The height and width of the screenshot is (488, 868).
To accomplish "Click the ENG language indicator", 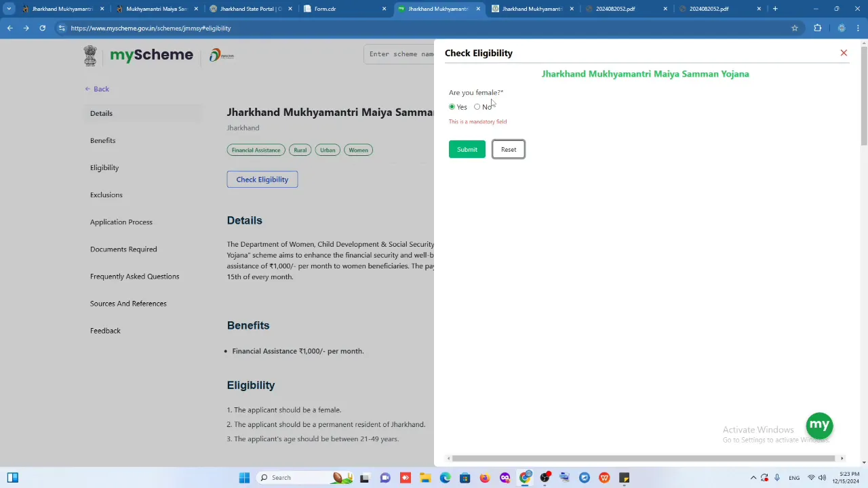I will tap(794, 478).
